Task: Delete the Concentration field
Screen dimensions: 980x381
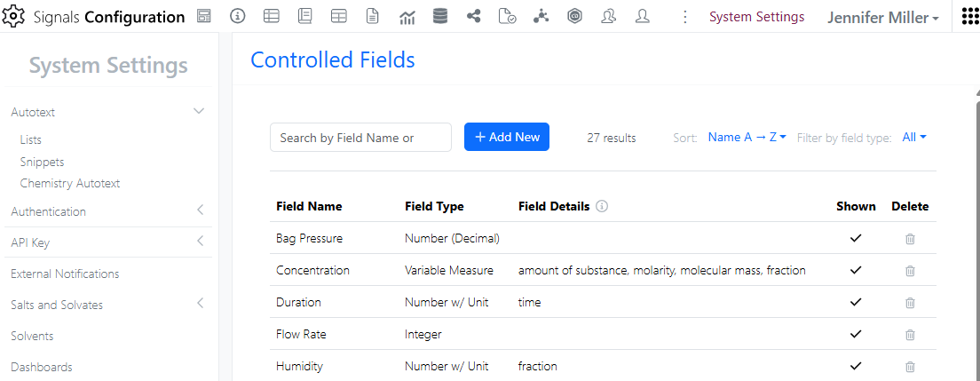Action: tap(911, 270)
